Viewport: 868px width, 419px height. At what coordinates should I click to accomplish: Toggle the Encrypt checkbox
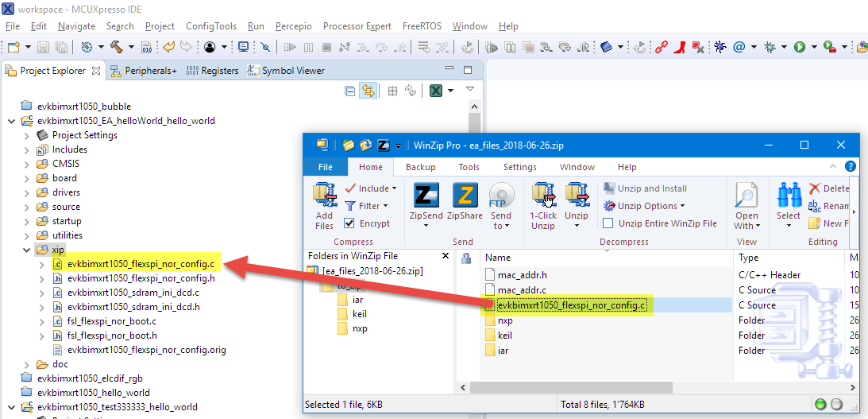[349, 223]
